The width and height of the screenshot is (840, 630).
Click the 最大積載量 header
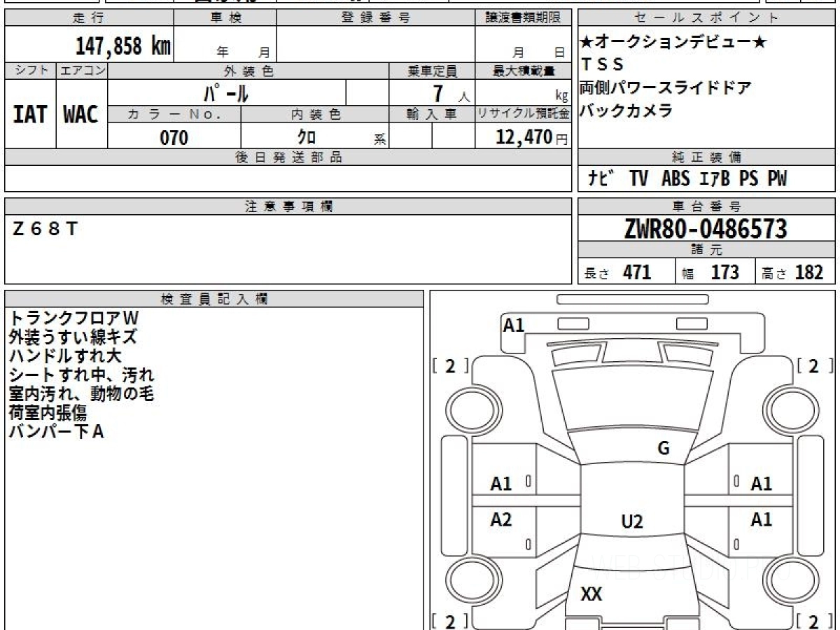(x=523, y=71)
